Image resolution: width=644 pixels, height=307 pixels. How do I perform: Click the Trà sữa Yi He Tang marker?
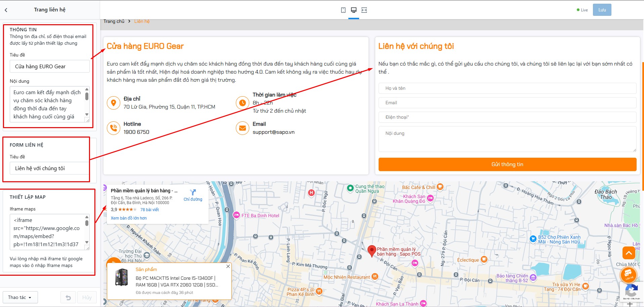[x=586, y=286]
